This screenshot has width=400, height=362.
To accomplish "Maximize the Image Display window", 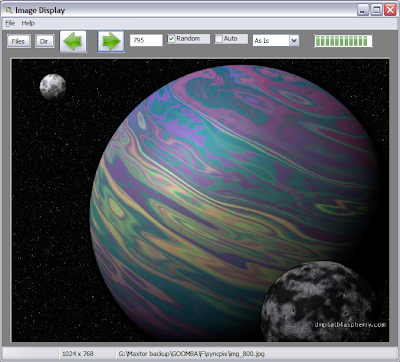I will [x=377, y=10].
